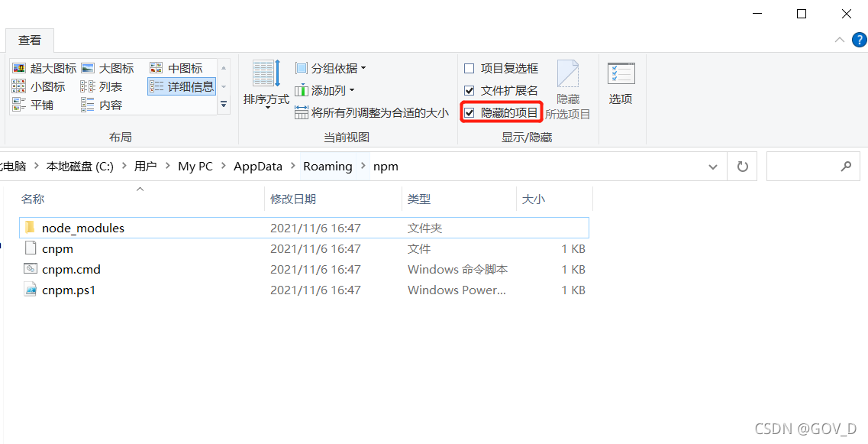
Task: Maximize the Explorer window
Action: point(801,14)
